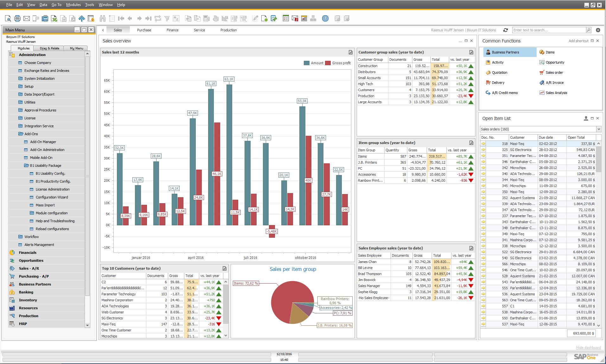Switch to the Purchase tab
The width and height of the screenshot is (606, 364).
click(144, 30)
